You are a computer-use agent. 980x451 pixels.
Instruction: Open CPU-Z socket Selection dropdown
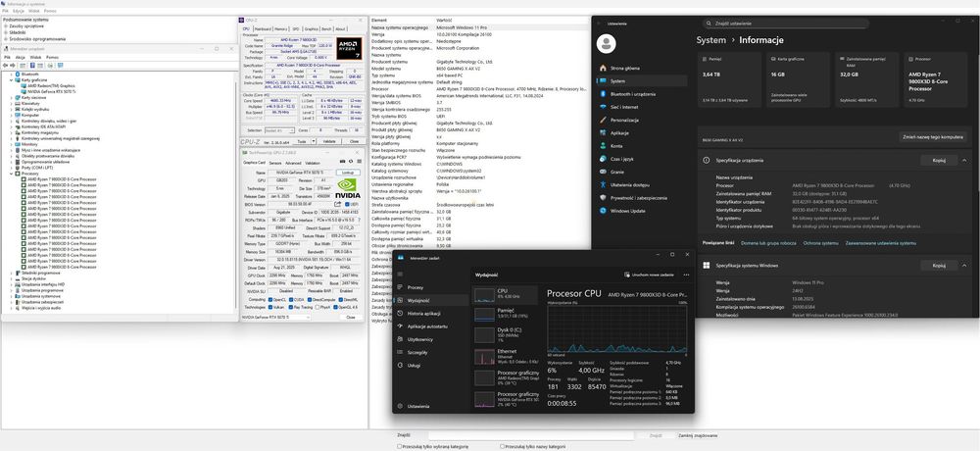click(x=279, y=130)
